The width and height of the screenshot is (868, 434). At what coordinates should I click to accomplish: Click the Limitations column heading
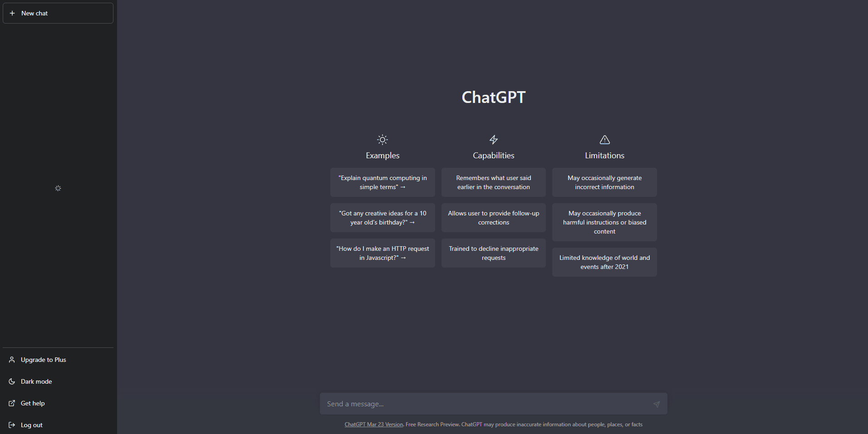[x=604, y=156]
